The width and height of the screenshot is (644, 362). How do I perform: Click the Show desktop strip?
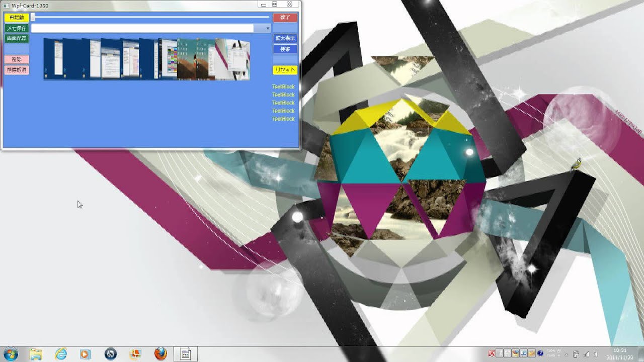[x=640, y=354]
